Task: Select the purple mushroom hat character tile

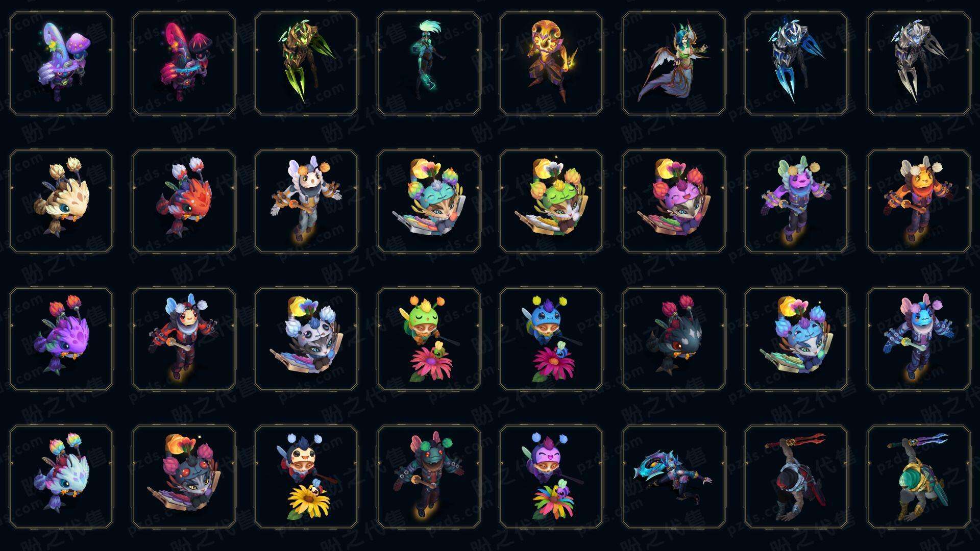Action: point(61,64)
